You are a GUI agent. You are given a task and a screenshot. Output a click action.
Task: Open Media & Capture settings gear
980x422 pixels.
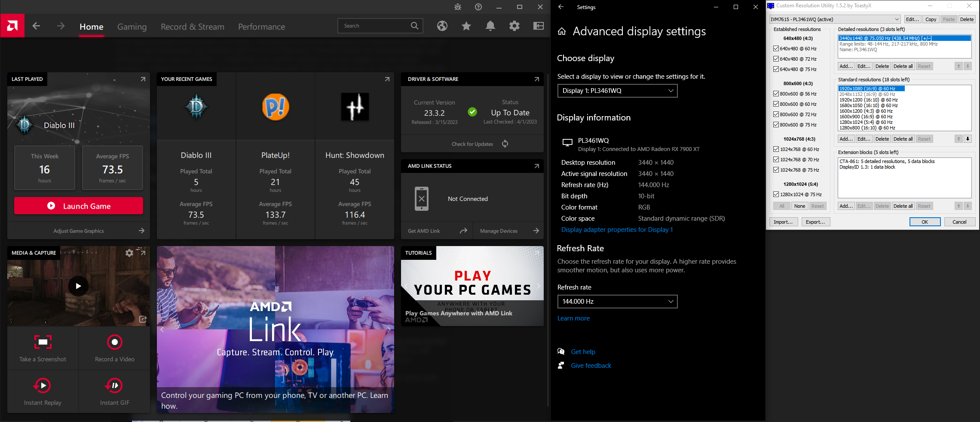[129, 253]
